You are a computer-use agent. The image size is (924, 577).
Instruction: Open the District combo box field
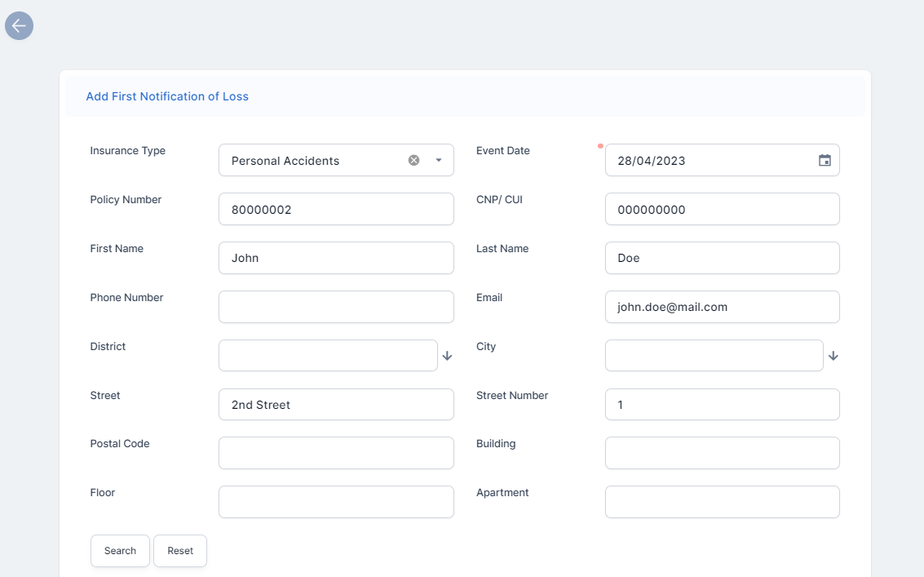click(328, 356)
